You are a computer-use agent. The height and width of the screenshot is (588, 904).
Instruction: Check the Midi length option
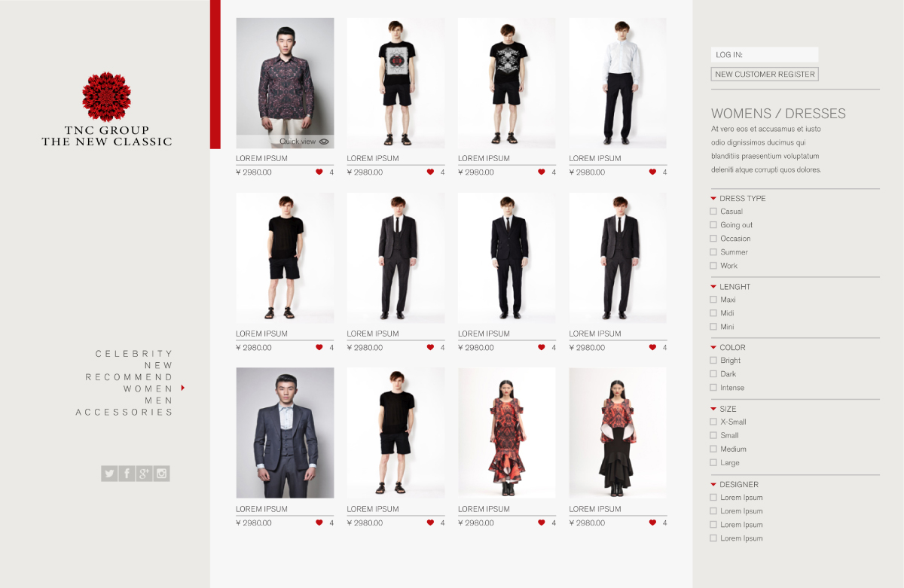[713, 313]
